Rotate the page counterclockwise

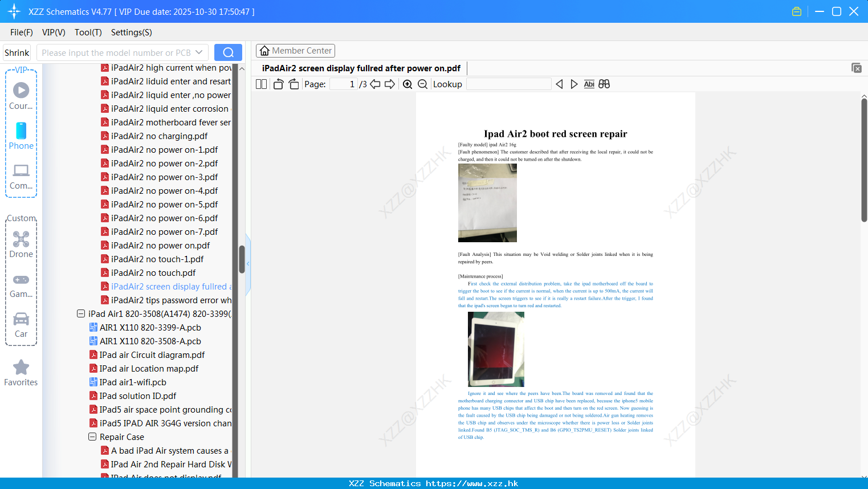(x=278, y=84)
